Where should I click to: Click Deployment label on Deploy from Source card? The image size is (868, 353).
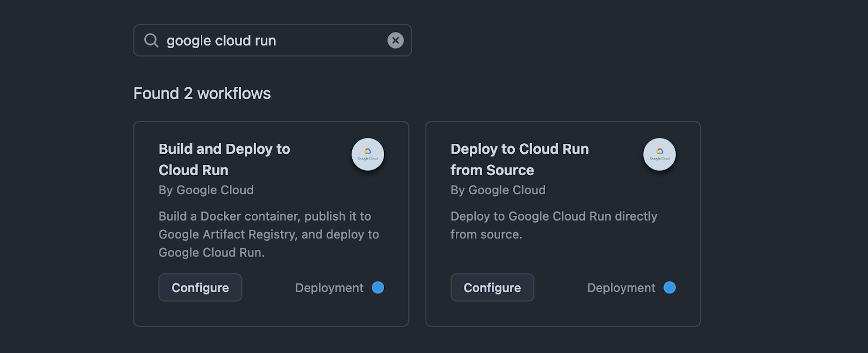tap(621, 288)
